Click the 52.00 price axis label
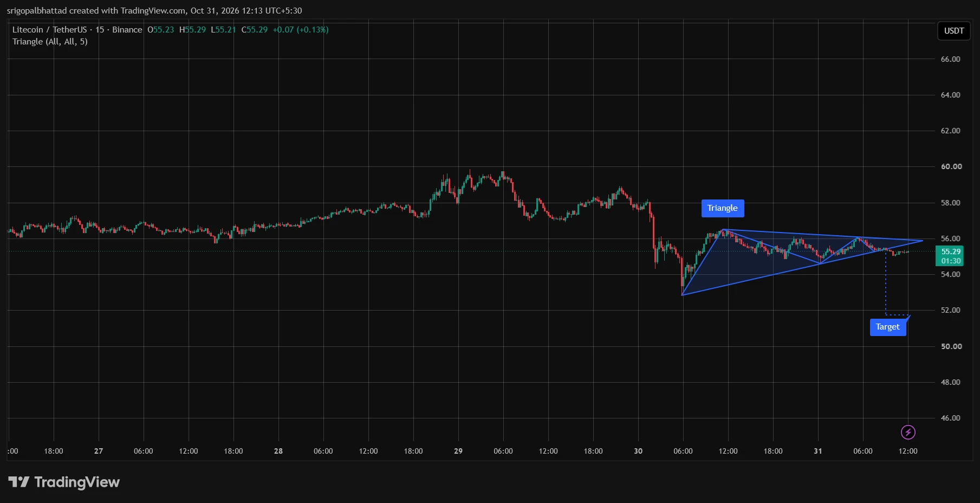The height and width of the screenshot is (503, 980). [x=950, y=310]
